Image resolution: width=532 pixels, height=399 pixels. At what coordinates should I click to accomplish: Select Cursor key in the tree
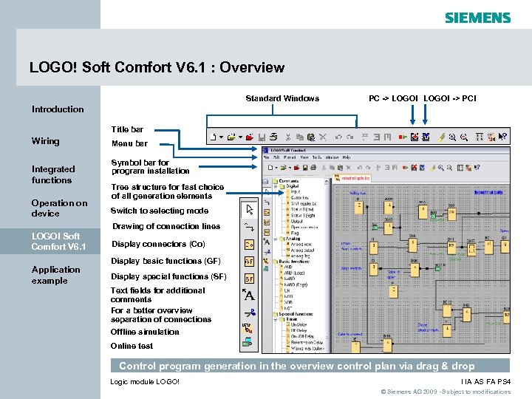point(299,197)
